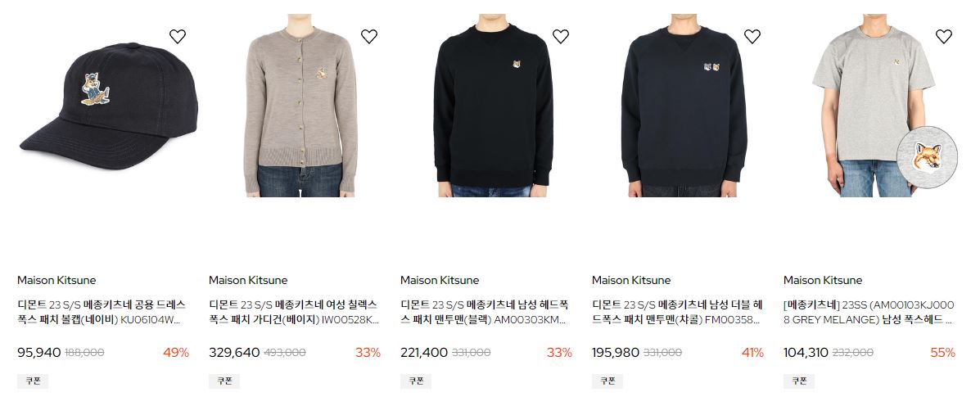Open sweatshirt title ending AM00303KM
The image size is (980, 397).
click(x=485, y=313)
